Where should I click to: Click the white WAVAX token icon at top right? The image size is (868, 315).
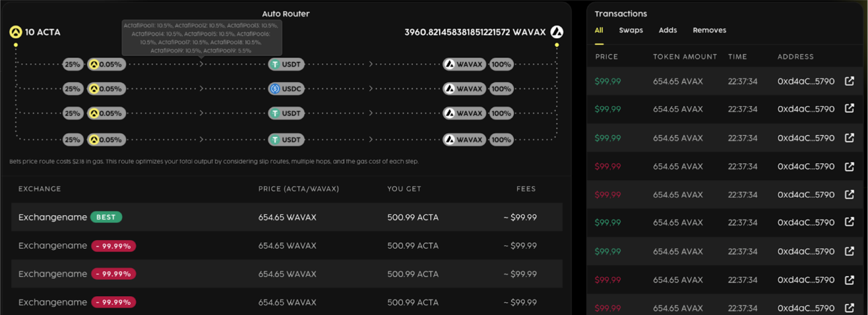[557, 32]
